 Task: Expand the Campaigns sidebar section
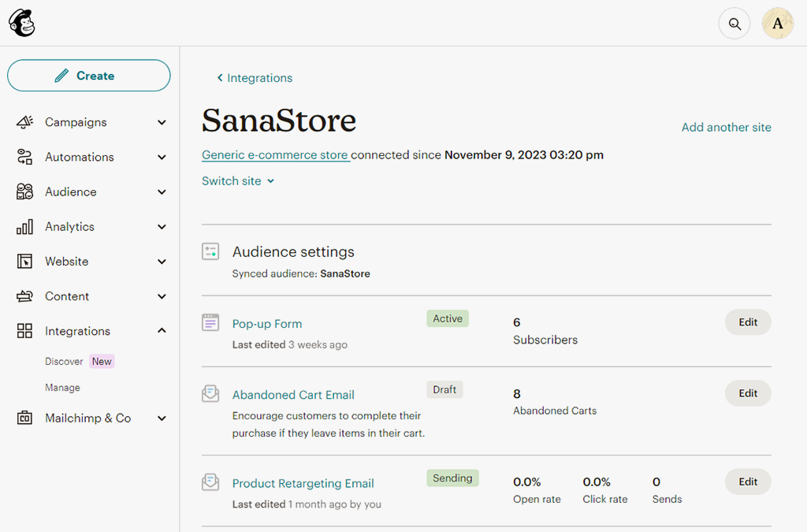[x=162, y=122]
